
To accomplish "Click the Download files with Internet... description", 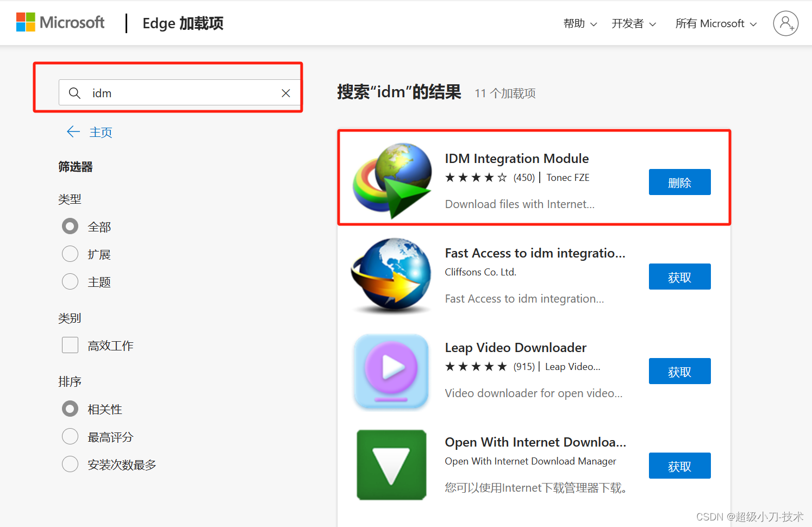I will tap(520, 204).
